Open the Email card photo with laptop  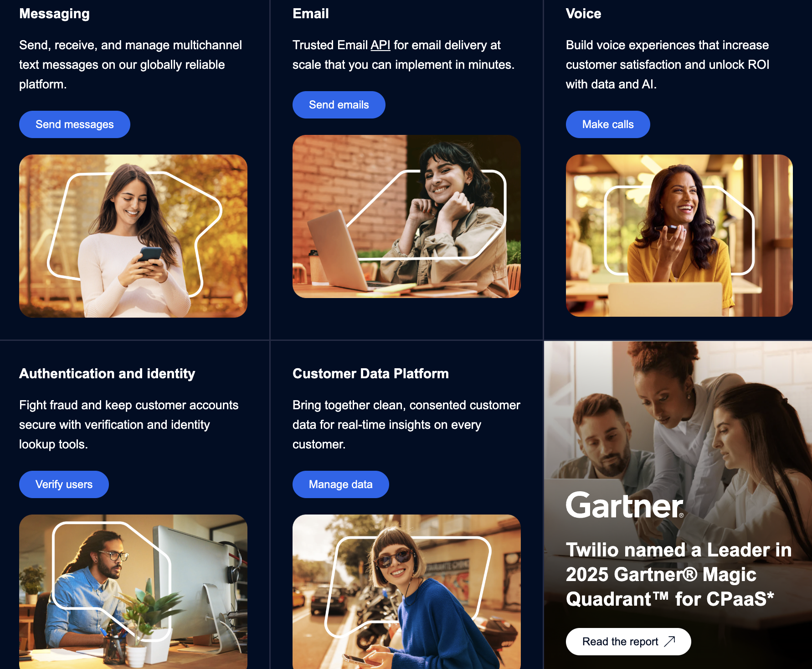(406, 216)
